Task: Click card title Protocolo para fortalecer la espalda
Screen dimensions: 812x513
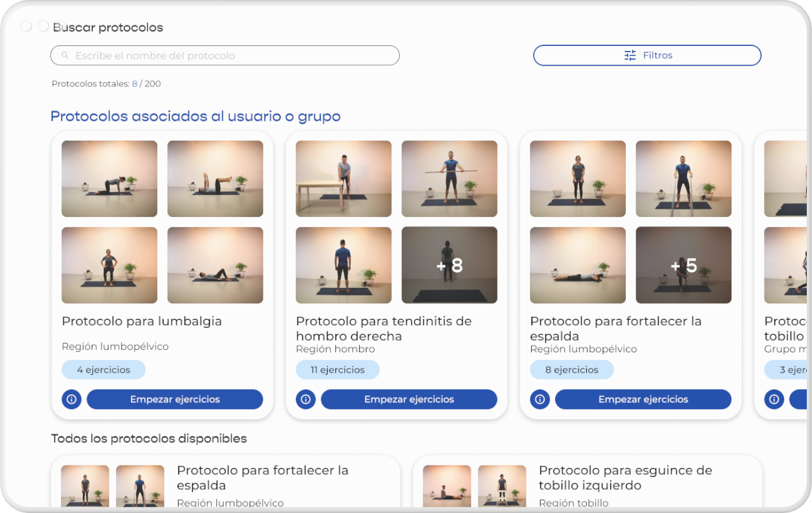Action: click(x=616, y=328)
